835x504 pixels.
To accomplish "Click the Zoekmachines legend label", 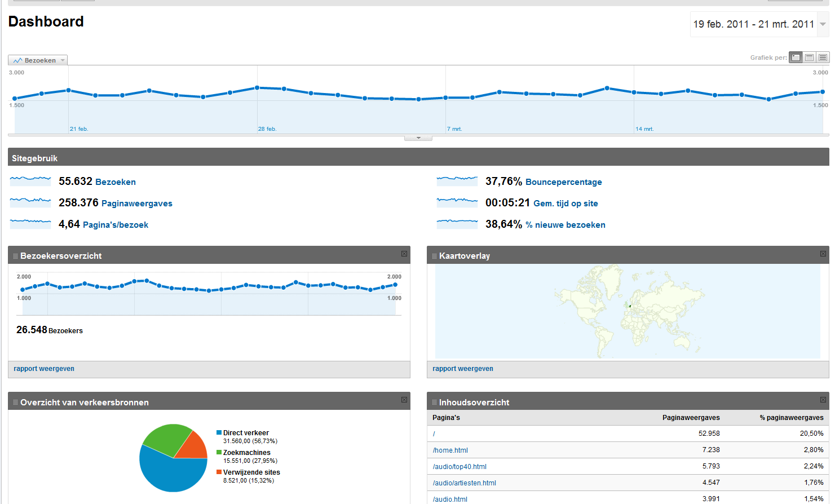I will click(x=247, y=453).
